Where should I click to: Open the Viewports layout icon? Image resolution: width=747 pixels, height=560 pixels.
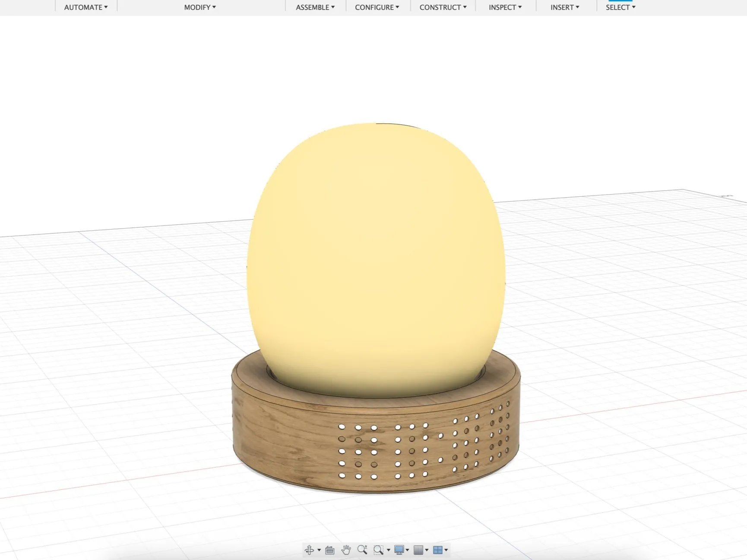pyautogui.click(x=437, y=550)
